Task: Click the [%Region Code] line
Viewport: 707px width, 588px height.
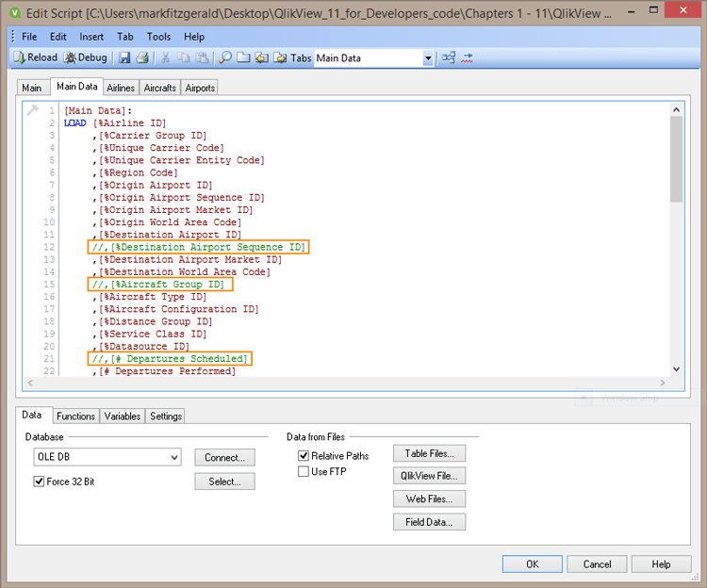Action: [135, 172]
